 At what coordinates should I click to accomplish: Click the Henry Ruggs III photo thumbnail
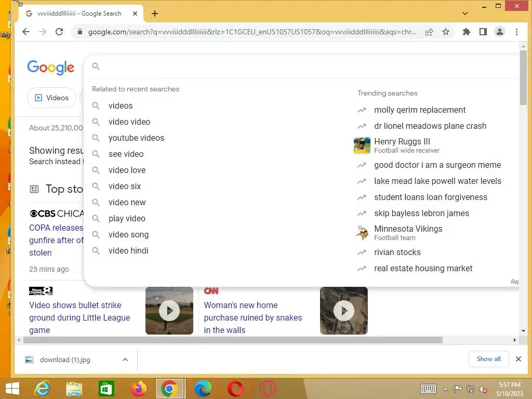pos(362,145)
